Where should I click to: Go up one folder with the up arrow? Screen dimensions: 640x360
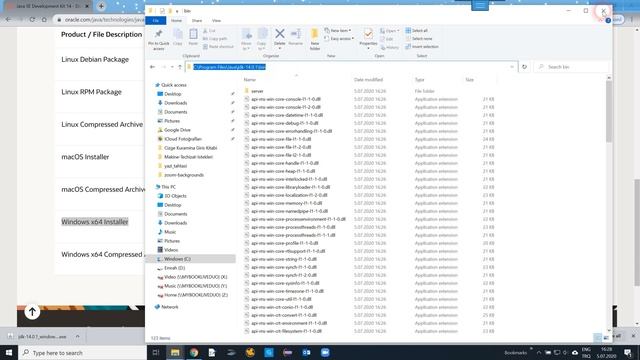(x=180, y=67)
